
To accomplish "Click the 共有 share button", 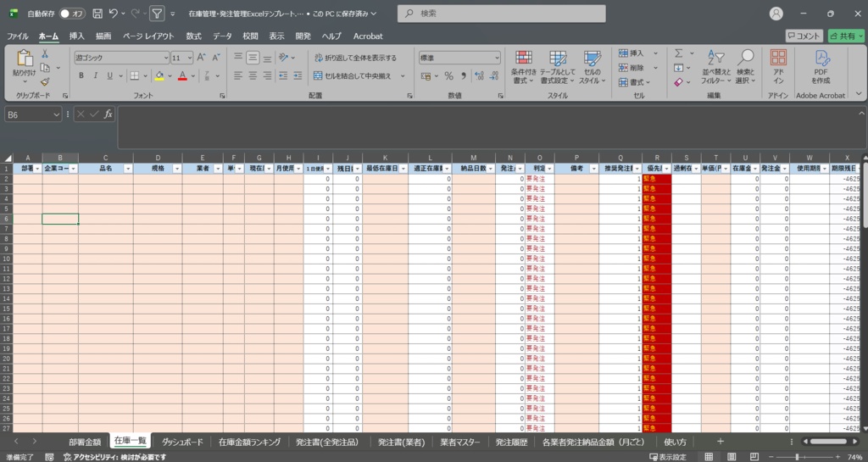I will point(845,36).
